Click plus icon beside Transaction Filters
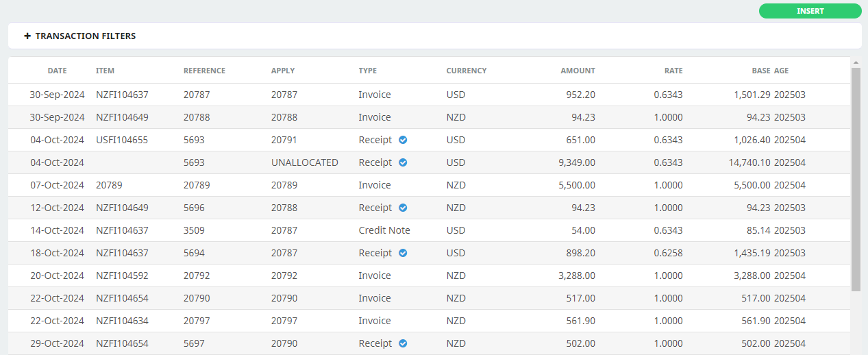The height and width of the screenshot is (355, 868). (x=27, y=36)
